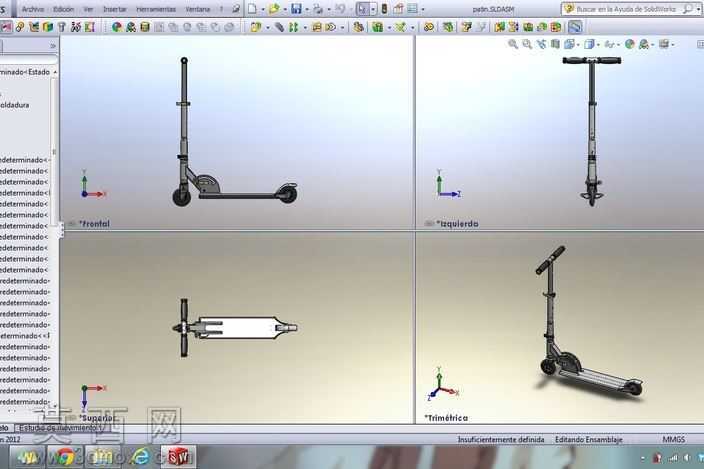Click the Select cursor tool
Screen dimensions: 704x469
click(x=363, y=9)
